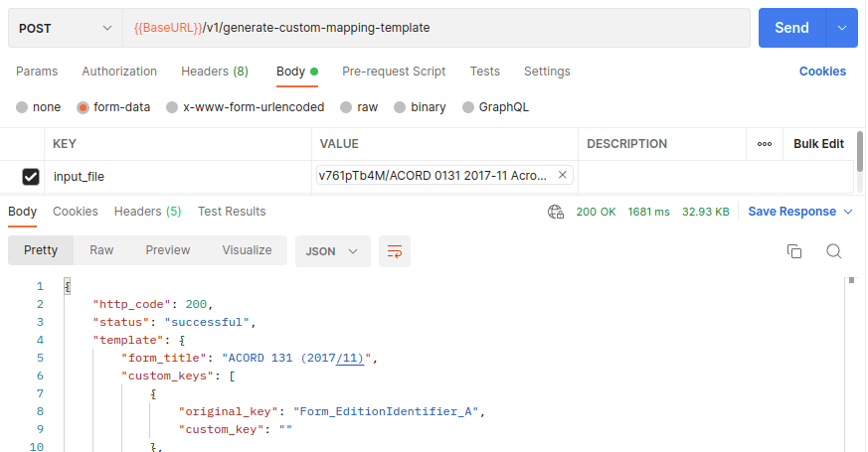The height and width of the screenshot is (452, 868).
Task: Remove the selected input_file value with X
Action: (563, 175)
